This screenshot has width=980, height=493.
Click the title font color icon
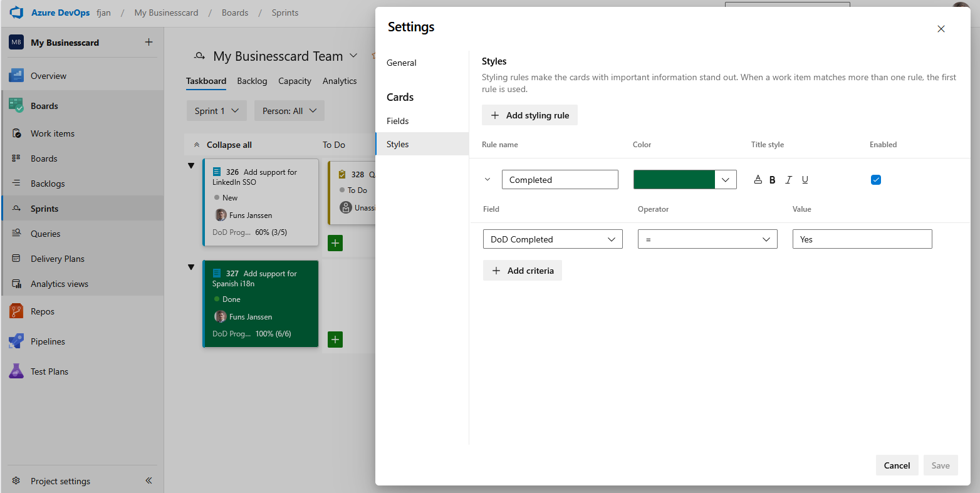758,180
